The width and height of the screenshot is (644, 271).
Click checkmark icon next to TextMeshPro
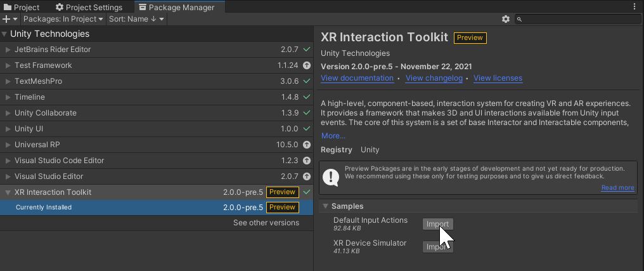[306, 81]
